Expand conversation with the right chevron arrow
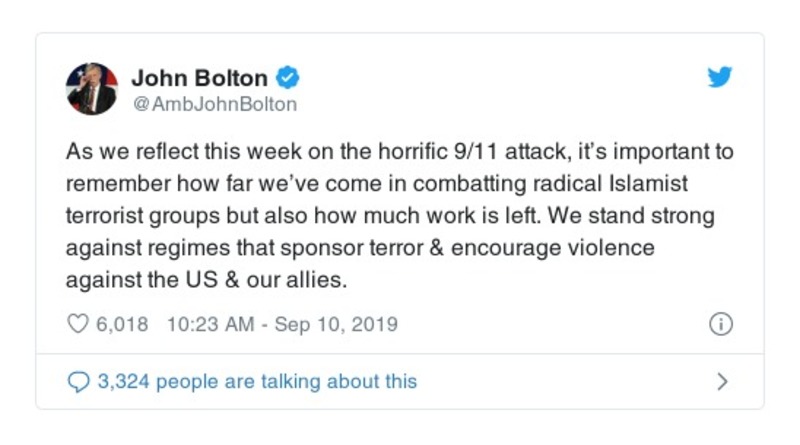800x445 pixels. click(x=723, y=381)
